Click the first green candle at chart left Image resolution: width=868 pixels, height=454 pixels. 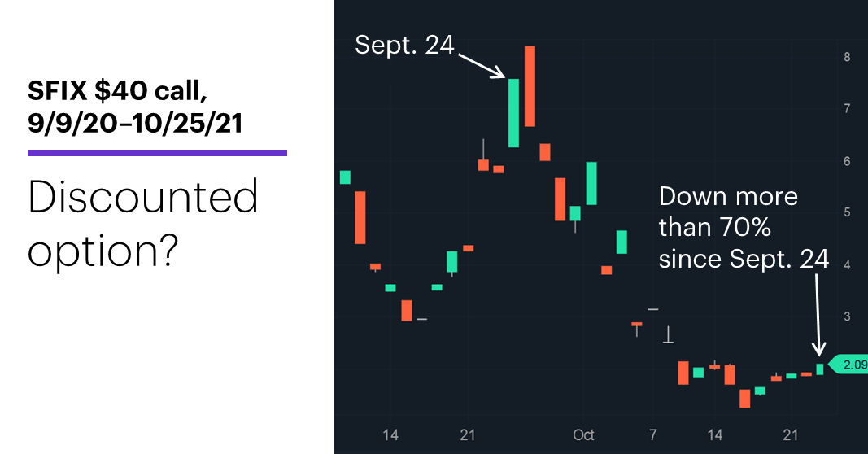(345, 177)
